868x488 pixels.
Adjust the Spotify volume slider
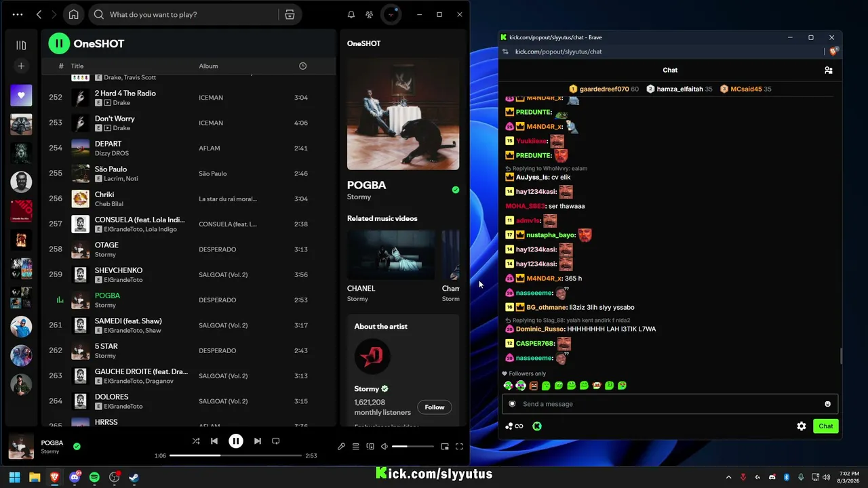pyautogui.click(x=412, y=447)
